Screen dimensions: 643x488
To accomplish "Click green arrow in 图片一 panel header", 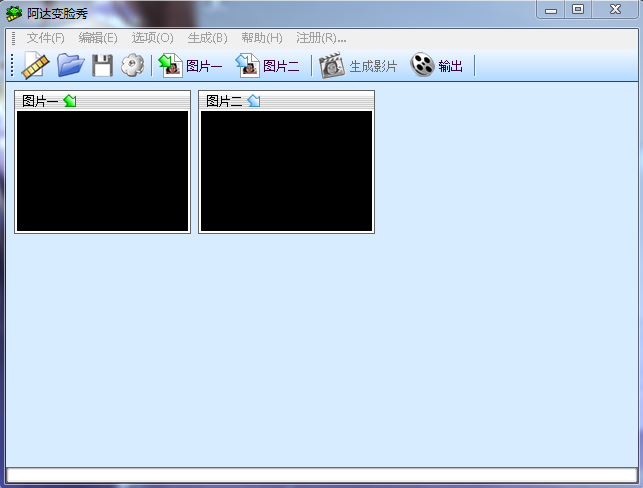I will pyautogui.click(x=70, y=100).
